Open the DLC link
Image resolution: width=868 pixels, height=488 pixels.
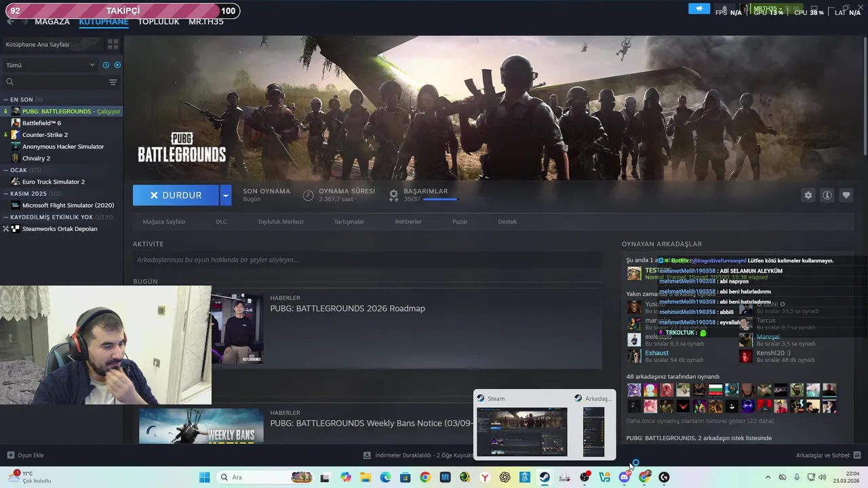pyautogui.click(x=221, y=222)
